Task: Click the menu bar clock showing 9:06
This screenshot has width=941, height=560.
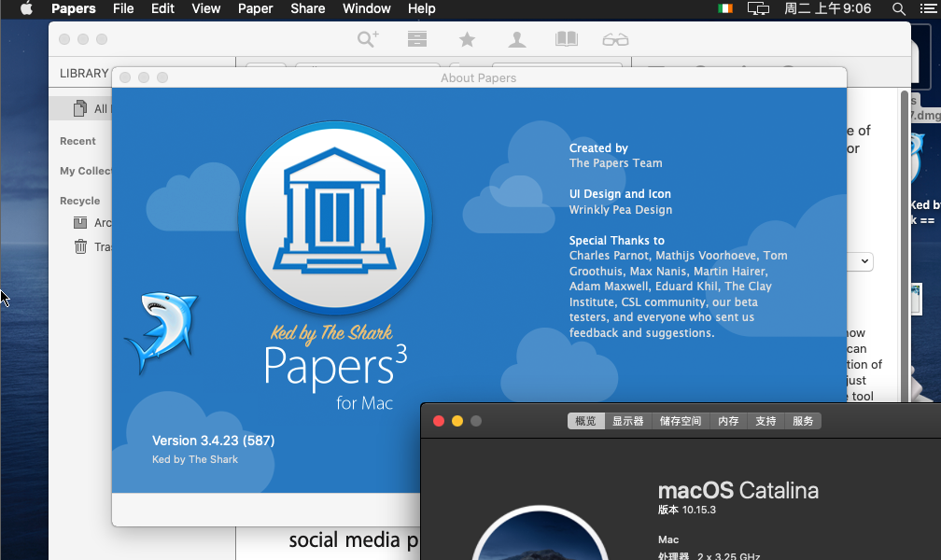Action: [827, 9]
